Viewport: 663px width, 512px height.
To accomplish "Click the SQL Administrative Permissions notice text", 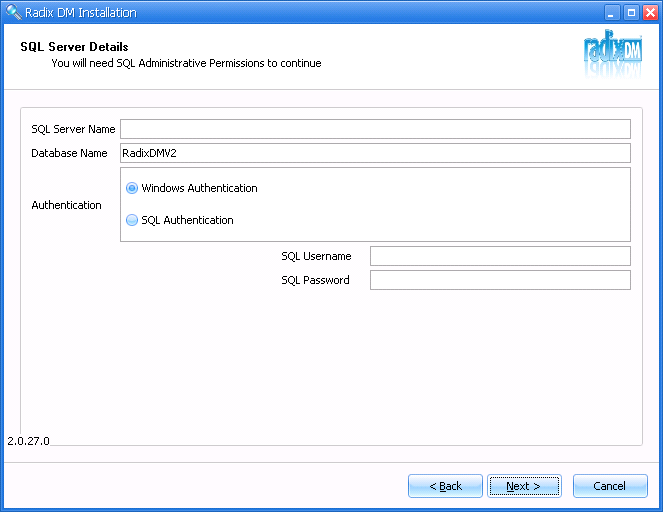I will pyautogui.click(x=186, y=63).
